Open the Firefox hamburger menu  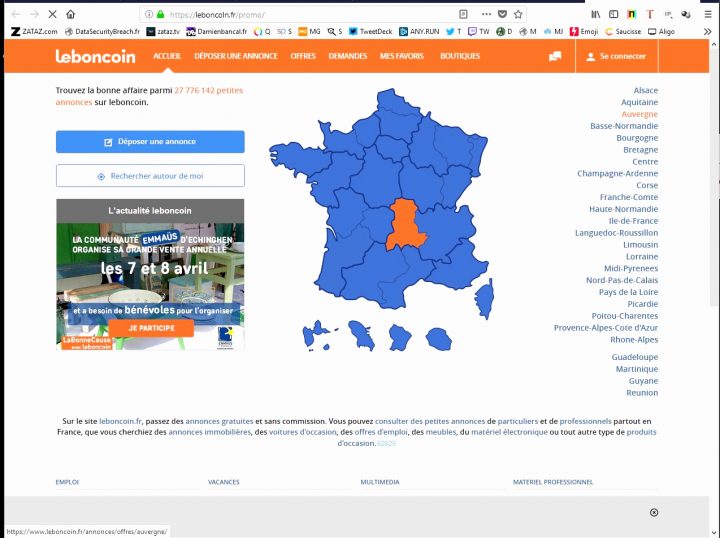pyautogui.click(x=709, y=15)
